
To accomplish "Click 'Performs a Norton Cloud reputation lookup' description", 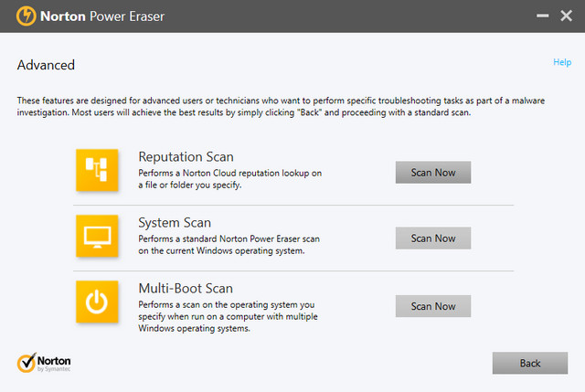I will click(229, 179).
